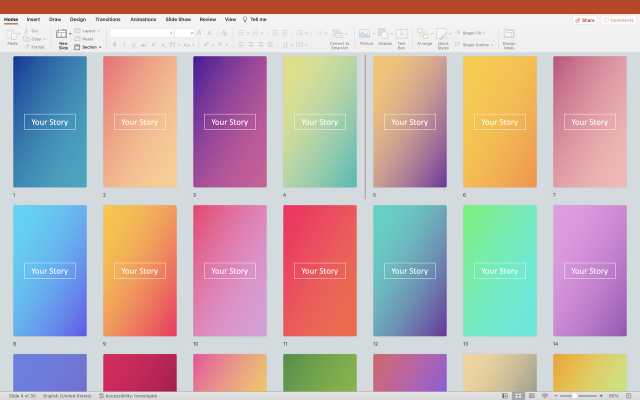Click the Paste icon in the ribbon
640x400 pixels.
[12, 34]
